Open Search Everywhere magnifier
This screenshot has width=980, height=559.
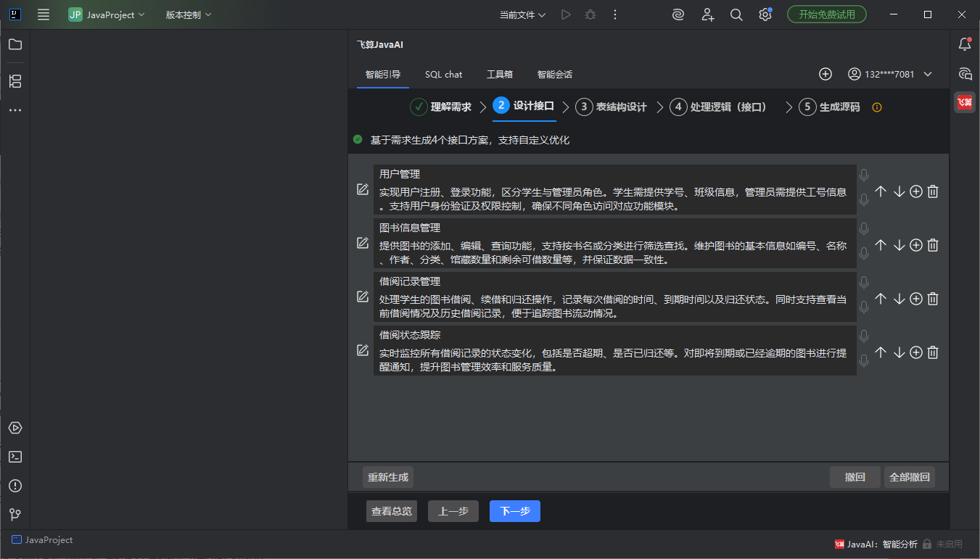(x=736, y=15)
